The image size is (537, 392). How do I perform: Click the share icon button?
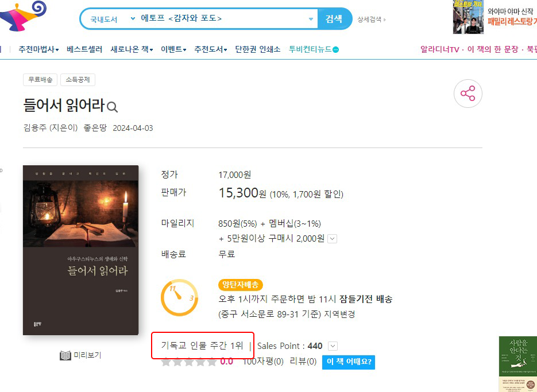[x=468, y=94]
